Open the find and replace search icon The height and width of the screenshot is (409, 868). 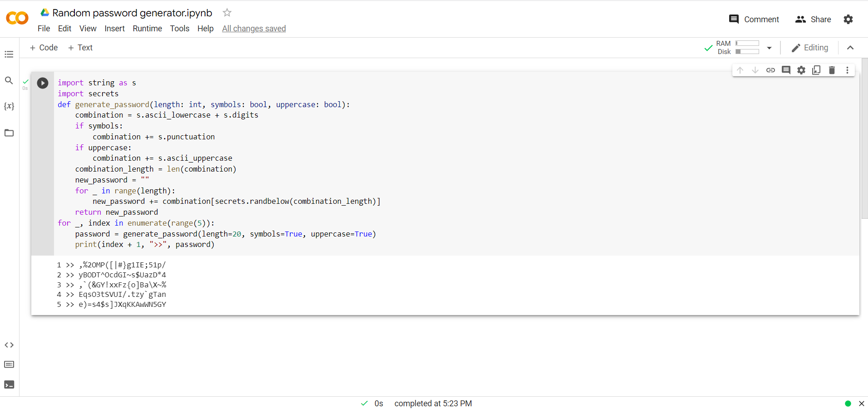tap(9, 80)
